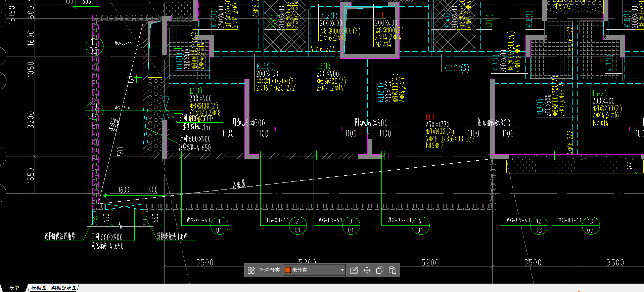Click the four-squares grid icon in annotation toolbar
Viewport: 644px width, 292px height.
tap(251, 270)
